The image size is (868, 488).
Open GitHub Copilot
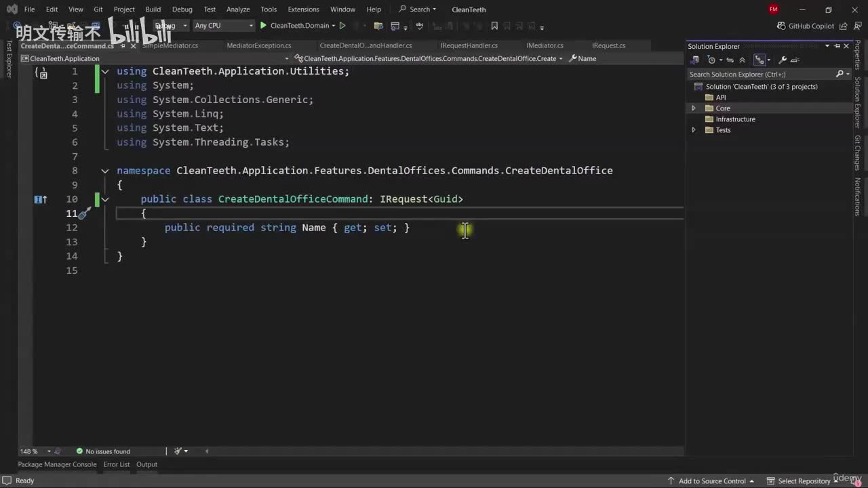[805, 26]
